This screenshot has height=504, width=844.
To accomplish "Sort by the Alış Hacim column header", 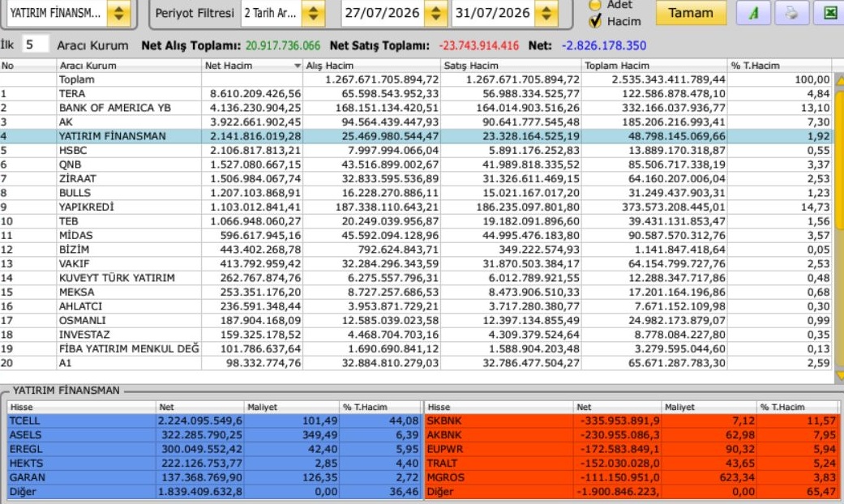I will [x=371, y=66].
